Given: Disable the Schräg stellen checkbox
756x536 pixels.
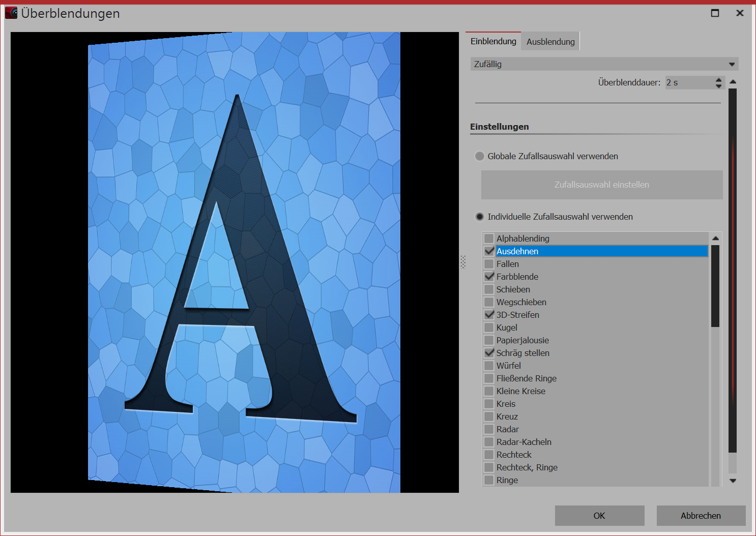Looking at the screenshot, I should [489, 353].
